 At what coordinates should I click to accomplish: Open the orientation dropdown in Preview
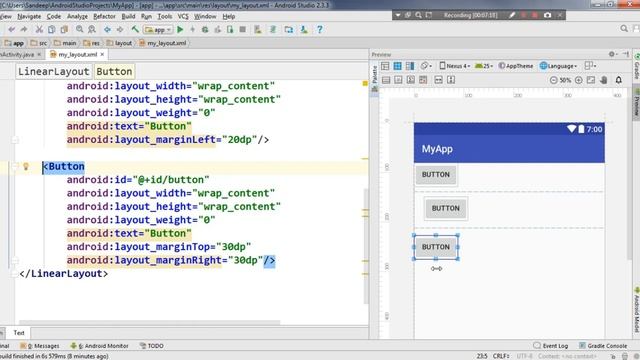tap(426, 66)
